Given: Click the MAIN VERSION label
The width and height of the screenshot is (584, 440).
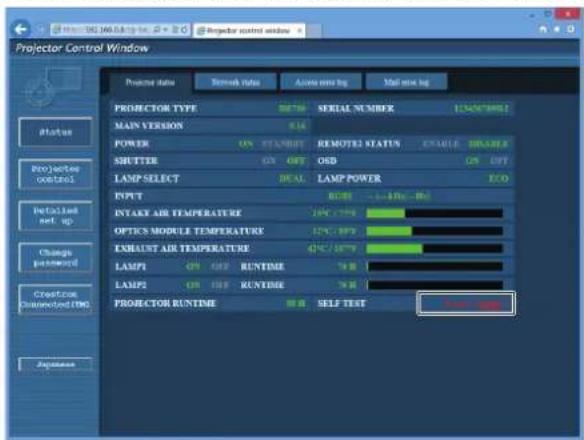Looking at the screenshot, I should coord(149,126).
